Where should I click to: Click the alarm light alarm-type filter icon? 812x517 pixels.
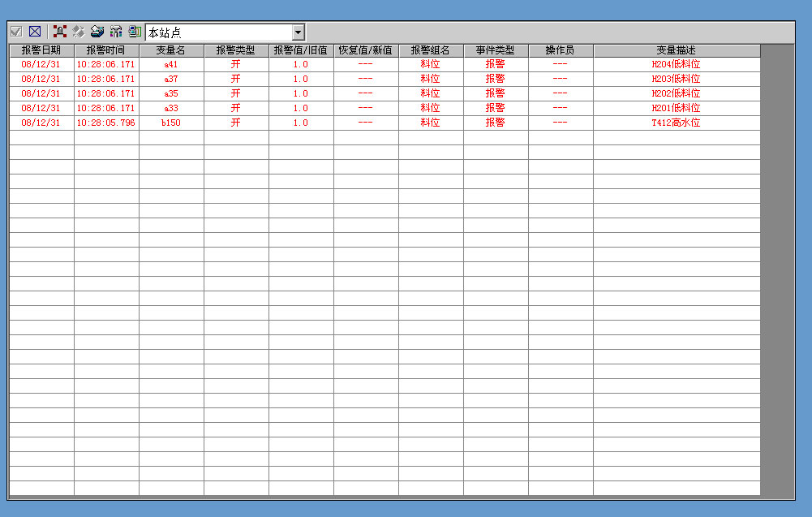[60, 32]
